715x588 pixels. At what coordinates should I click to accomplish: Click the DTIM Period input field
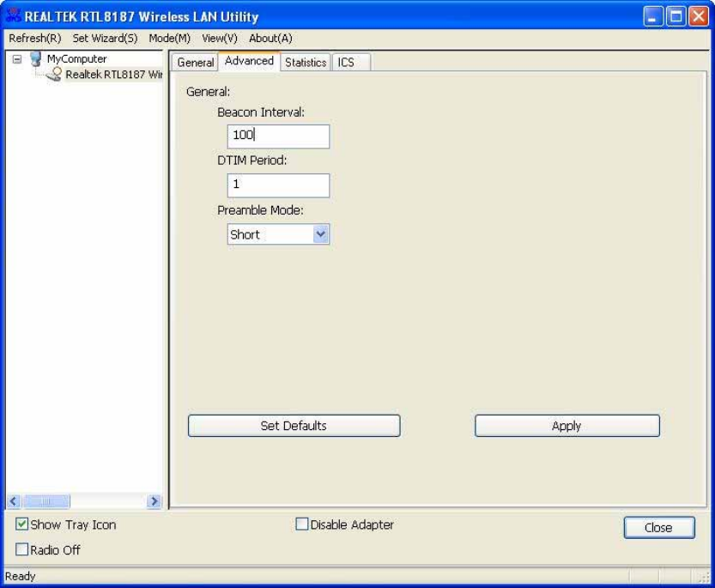278,185
